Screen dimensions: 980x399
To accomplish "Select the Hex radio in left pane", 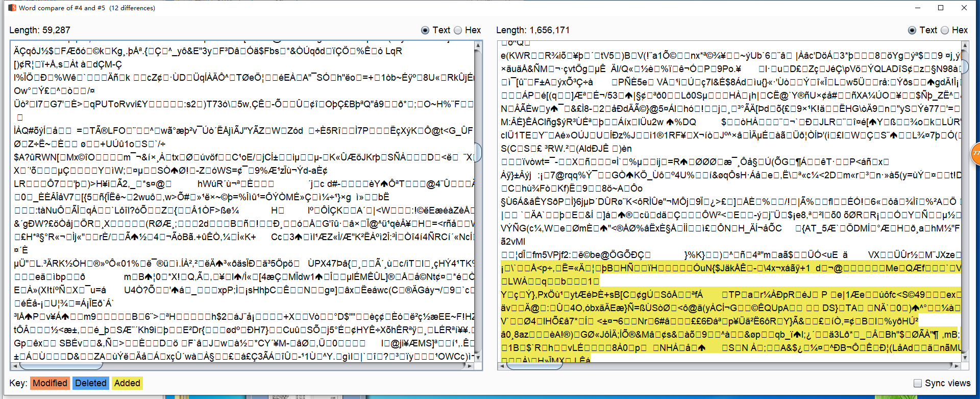I will pos(458,30).
